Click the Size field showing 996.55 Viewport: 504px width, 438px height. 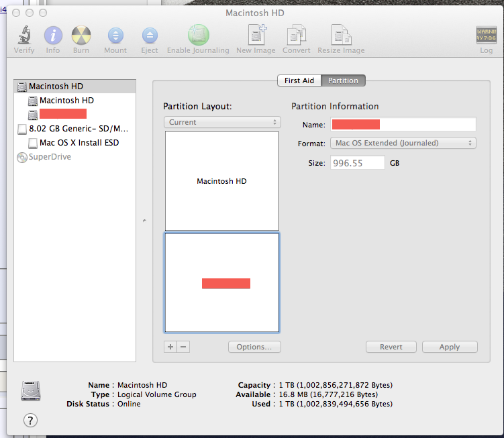(x=358, y=163)
